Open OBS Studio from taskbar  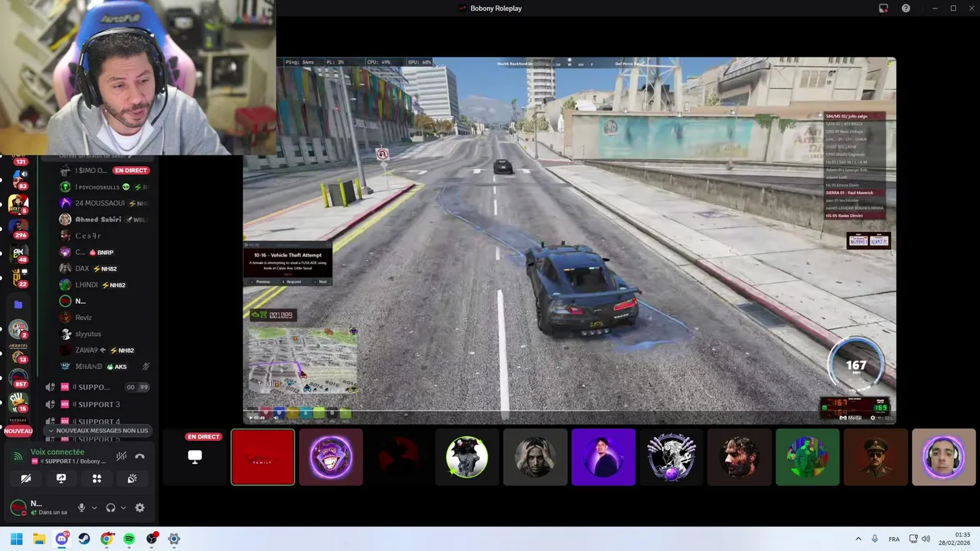pos(152,539)
